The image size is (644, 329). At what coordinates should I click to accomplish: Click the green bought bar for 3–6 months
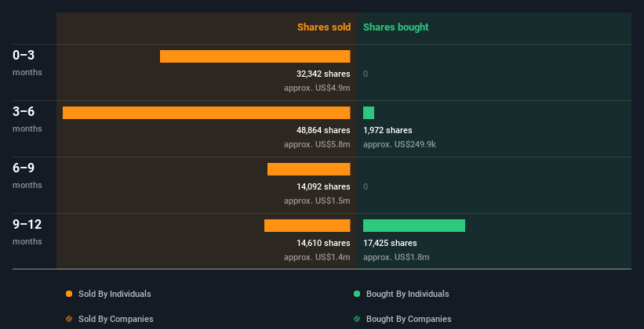pos(369,113)
